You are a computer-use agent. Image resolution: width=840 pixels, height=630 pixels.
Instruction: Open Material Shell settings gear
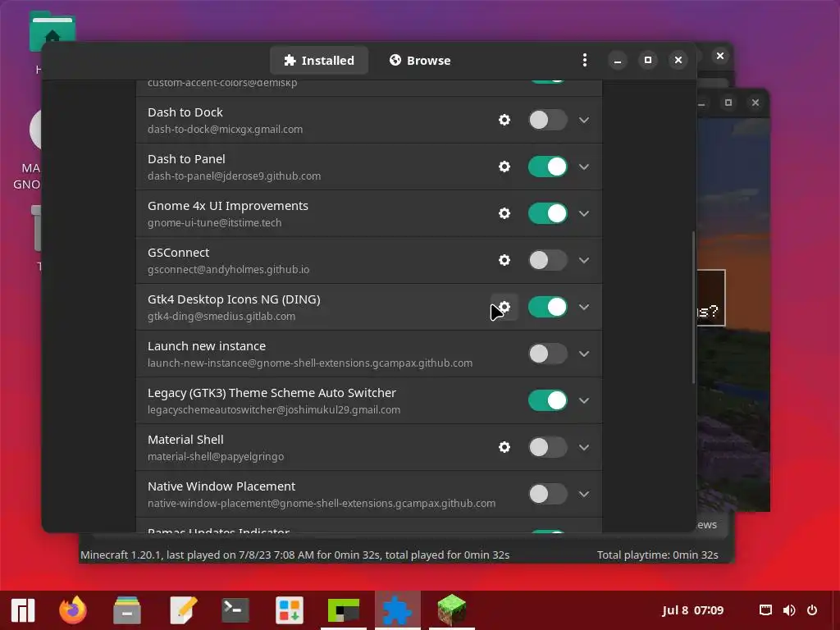tap(504, 447)
